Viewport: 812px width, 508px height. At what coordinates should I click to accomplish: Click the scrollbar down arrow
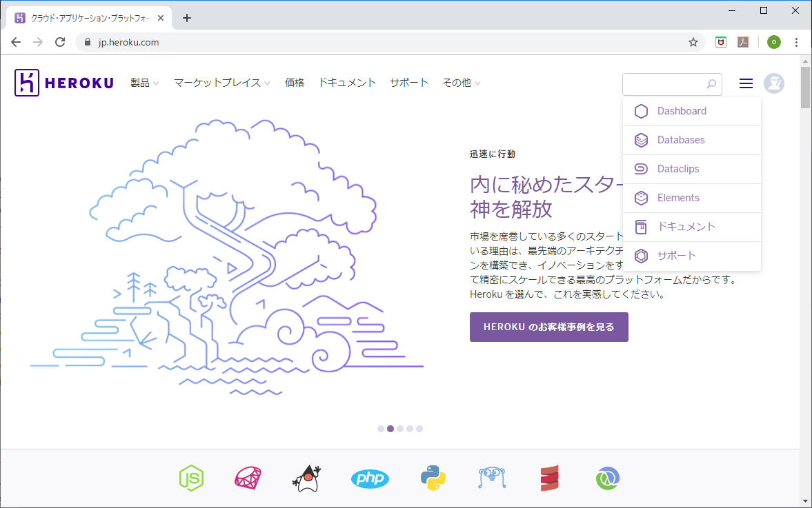tap(804, 500)
